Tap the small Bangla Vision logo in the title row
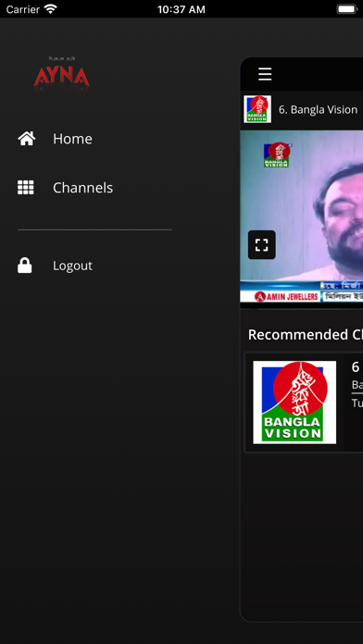Screen dimensions: 363x644 [257, 109]
